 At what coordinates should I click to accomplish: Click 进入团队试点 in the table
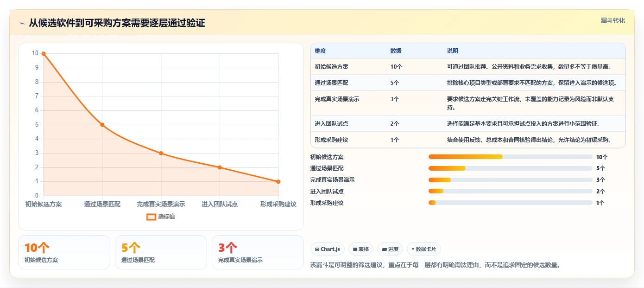point(332,124)
